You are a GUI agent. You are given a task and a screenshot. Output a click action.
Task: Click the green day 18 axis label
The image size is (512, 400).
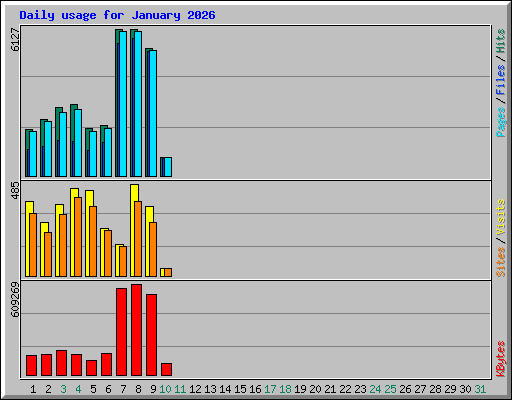[285, 389]
